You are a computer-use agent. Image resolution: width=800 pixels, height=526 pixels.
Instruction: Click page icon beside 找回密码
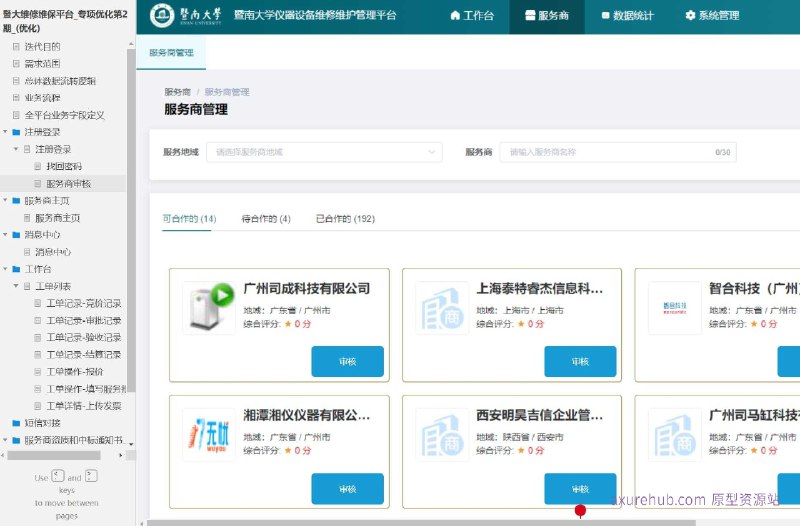coord(37,166)
